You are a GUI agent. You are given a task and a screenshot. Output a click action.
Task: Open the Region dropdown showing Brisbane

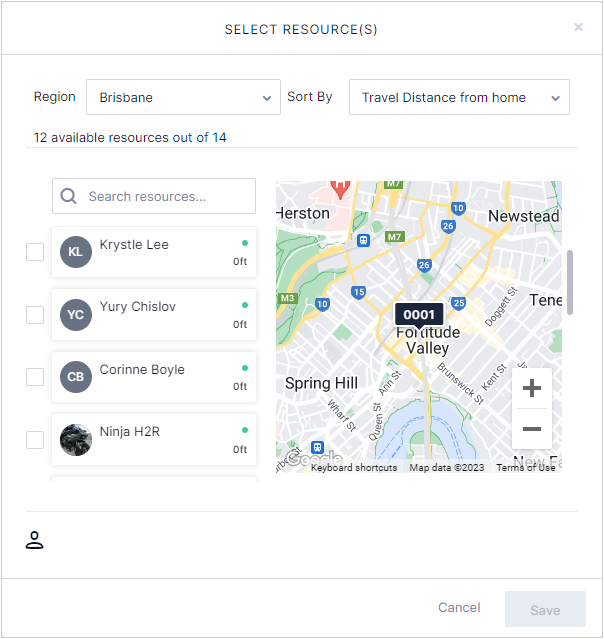click(183, 97)
